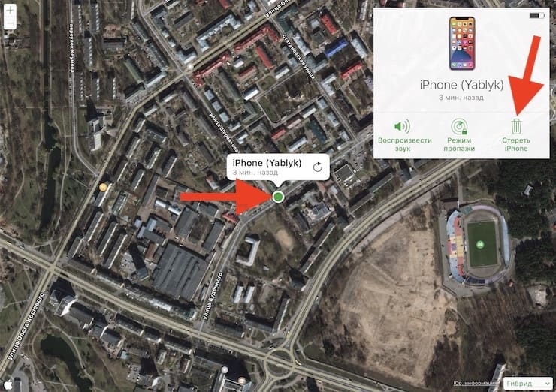Refresh location in the iPhone (Yablyk) callout
Screen dimensions: 556x392
point(317,167)
